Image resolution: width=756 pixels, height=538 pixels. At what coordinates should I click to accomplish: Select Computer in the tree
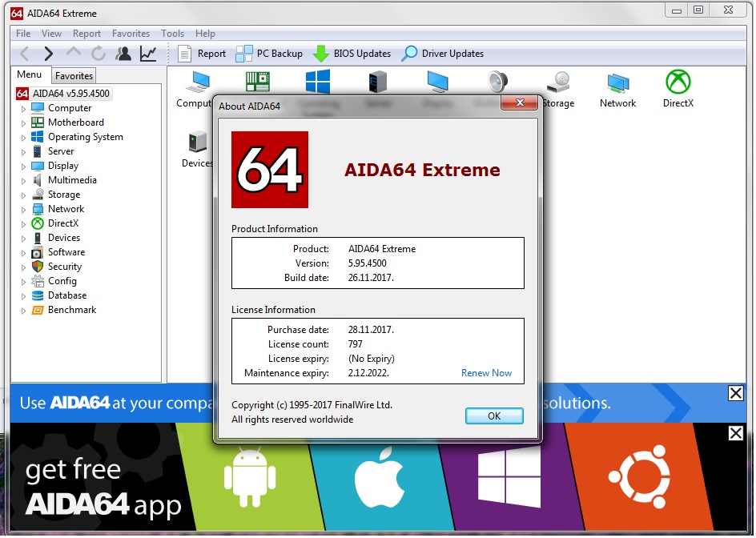tap(70, 108)
